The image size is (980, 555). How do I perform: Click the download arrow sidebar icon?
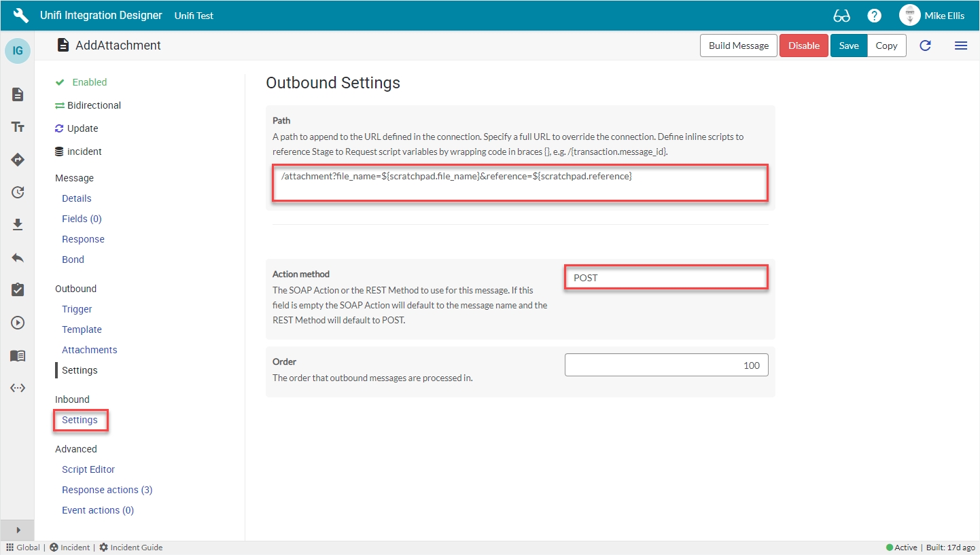pyautogui.click(x=18, y=225)
